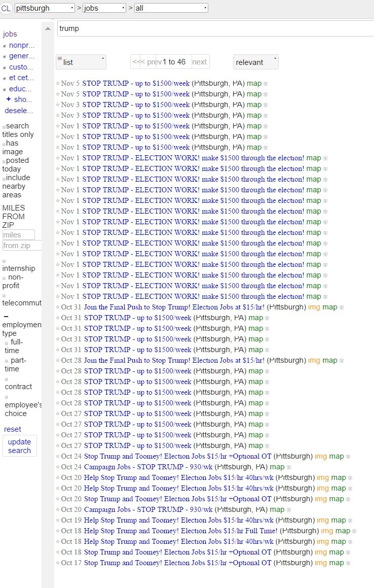This screenshot has height=588, width=374.
Task: Hide the Oct 31 Join the Final Push posting
Action: [x=342, y=307]
